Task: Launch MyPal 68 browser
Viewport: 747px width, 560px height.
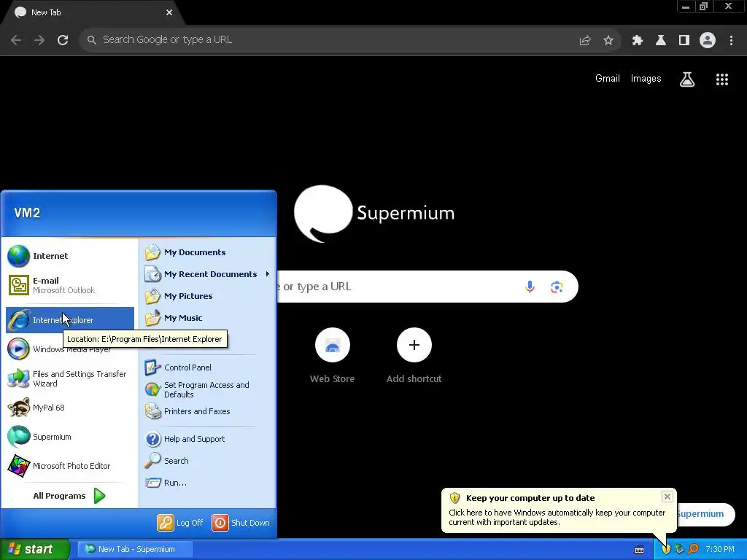Action: coord(69,408)
